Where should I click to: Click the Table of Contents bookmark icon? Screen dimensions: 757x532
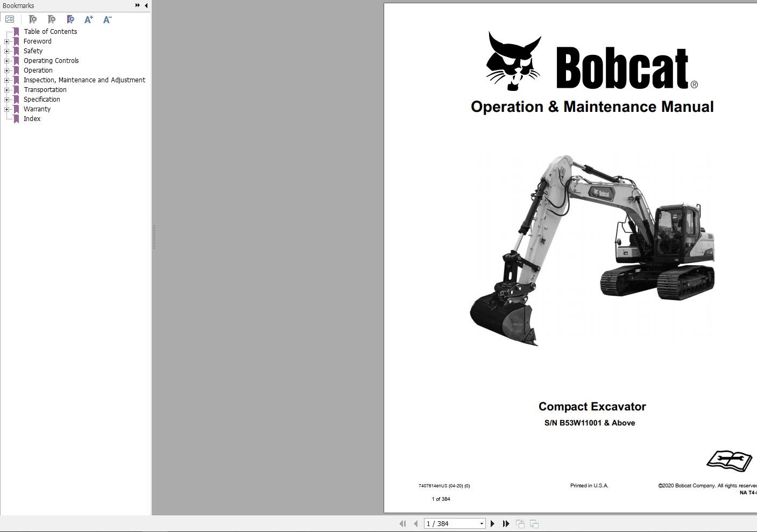coord(16,32)
